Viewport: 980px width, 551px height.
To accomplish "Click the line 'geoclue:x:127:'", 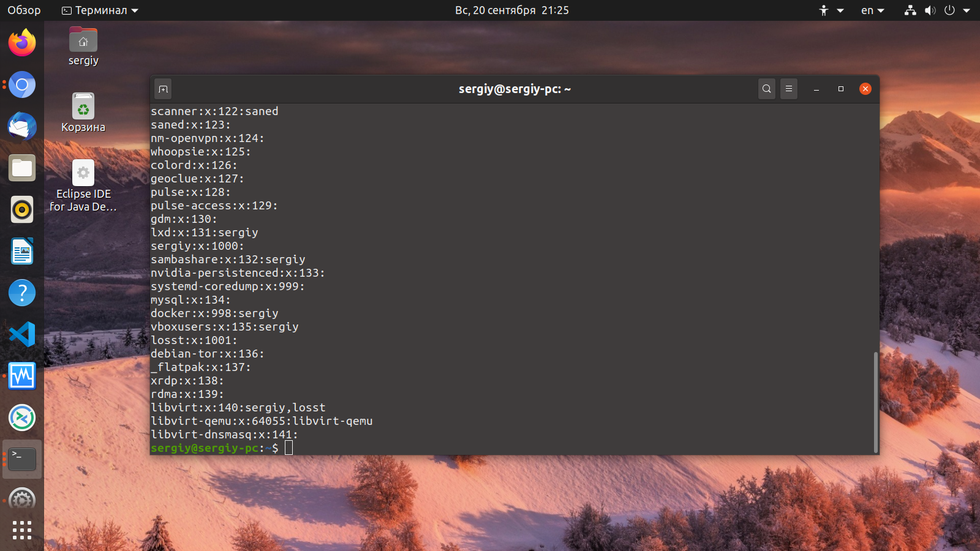I will 197,179.
